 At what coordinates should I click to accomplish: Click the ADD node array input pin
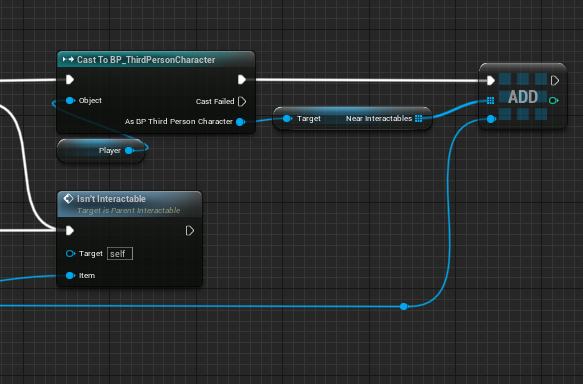coord(490,100)
